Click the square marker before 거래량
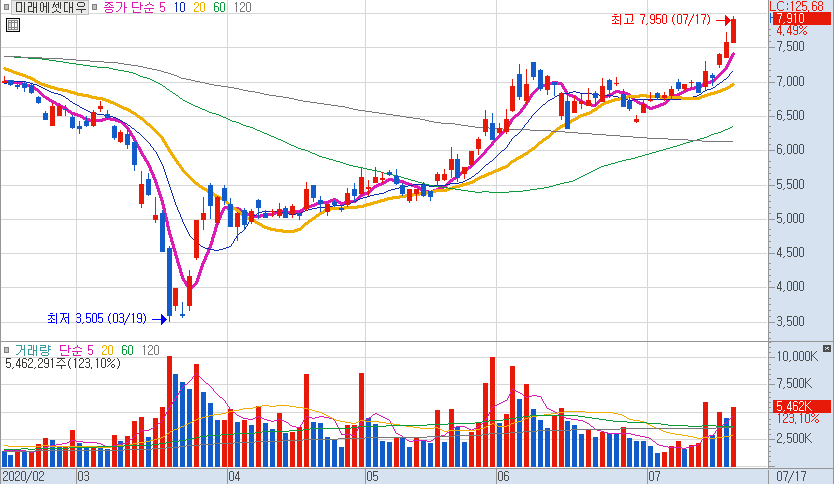This screenshot has width=834, height=484. tap(6, 350)
